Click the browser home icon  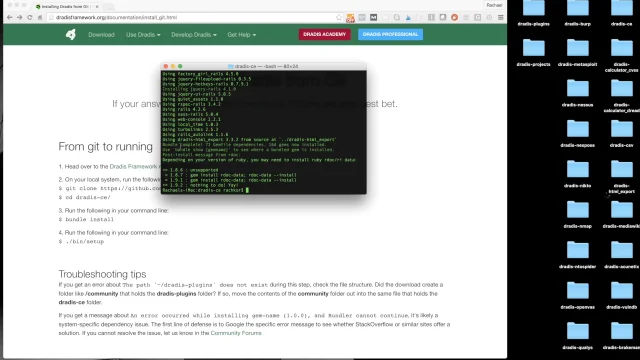[x=40, y=18]
